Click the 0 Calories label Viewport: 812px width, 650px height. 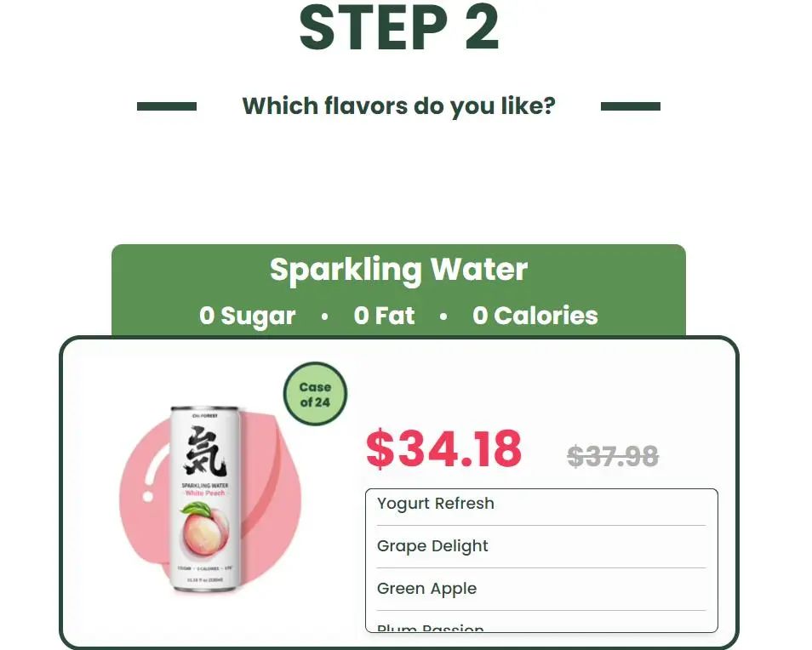tap(535, 316)
